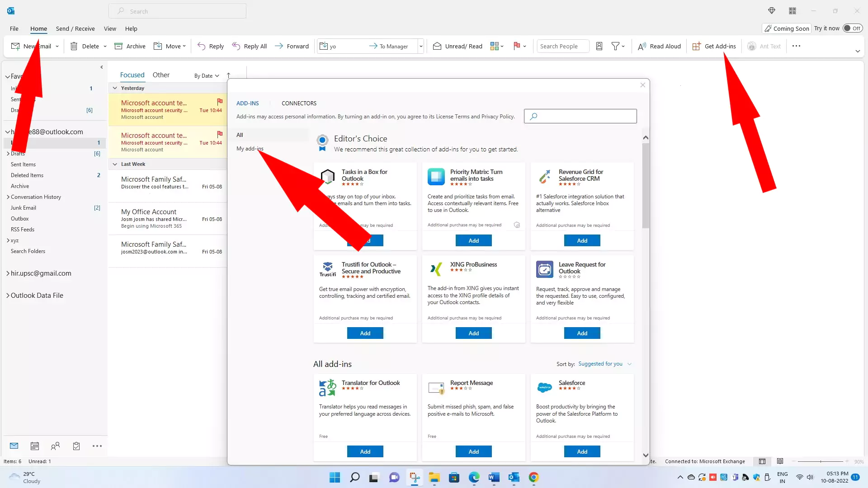
Task: Add Leave Request for Outlook
Action: pyautogui.click(x=582, y=333)
